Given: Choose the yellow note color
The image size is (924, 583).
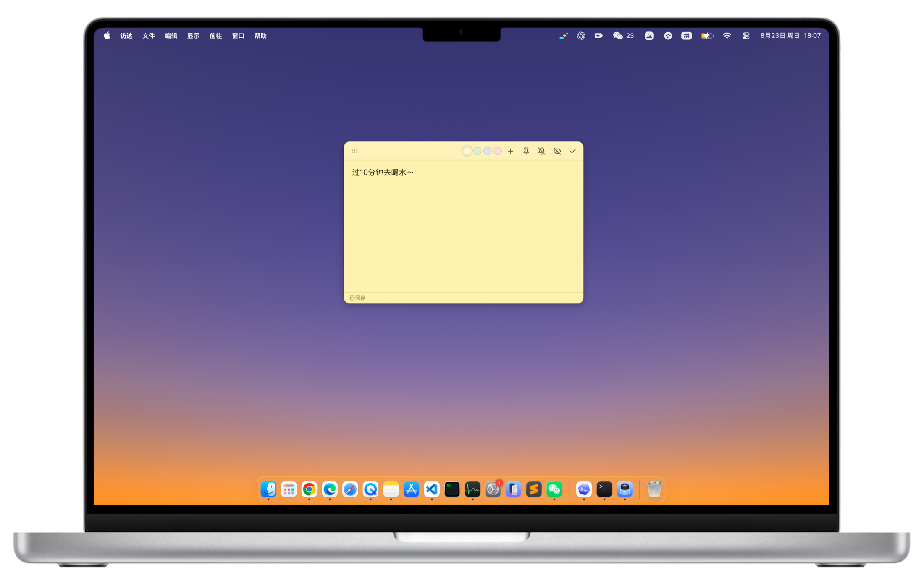Looking at the screenshot, I should coord(467,151).
